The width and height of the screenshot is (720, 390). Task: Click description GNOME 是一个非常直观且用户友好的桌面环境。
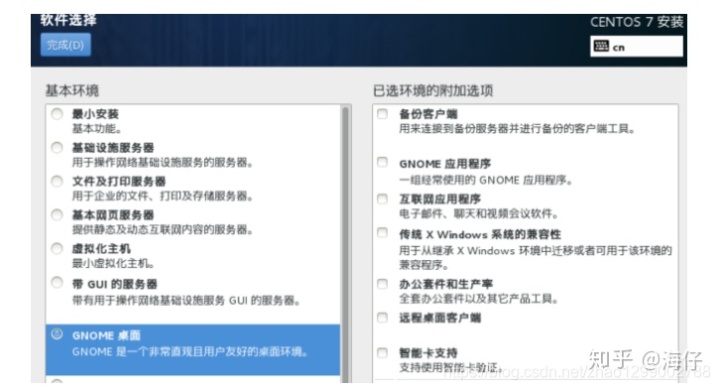[190, 351]
